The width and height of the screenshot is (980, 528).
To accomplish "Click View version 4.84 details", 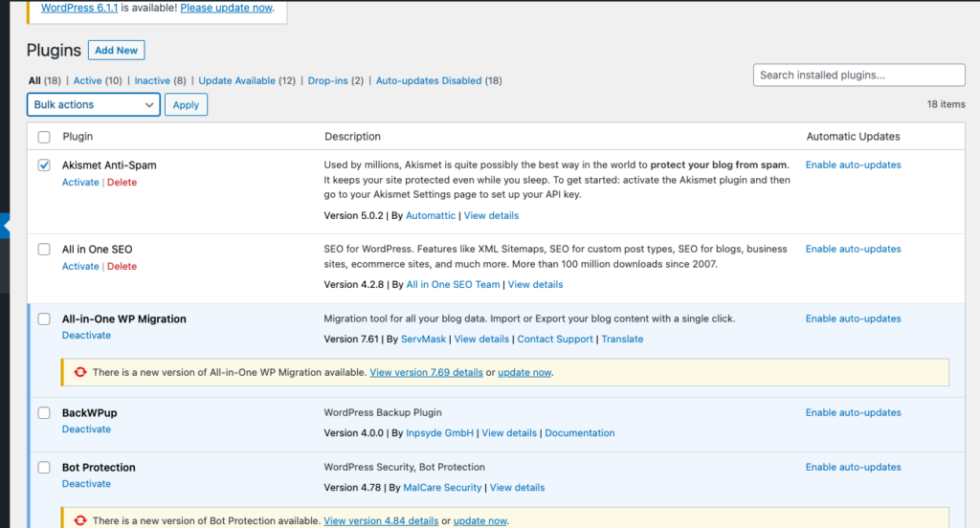I will 381,520.
